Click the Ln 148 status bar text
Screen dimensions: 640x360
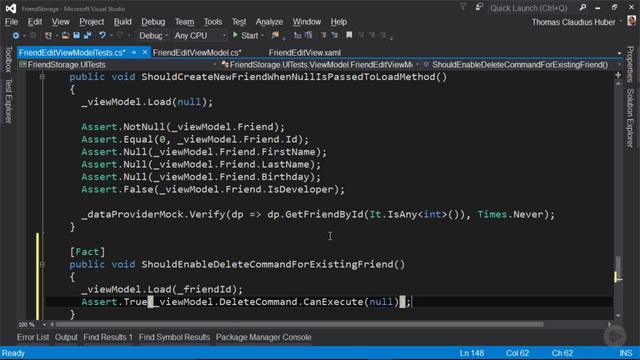tap(472, 353)
